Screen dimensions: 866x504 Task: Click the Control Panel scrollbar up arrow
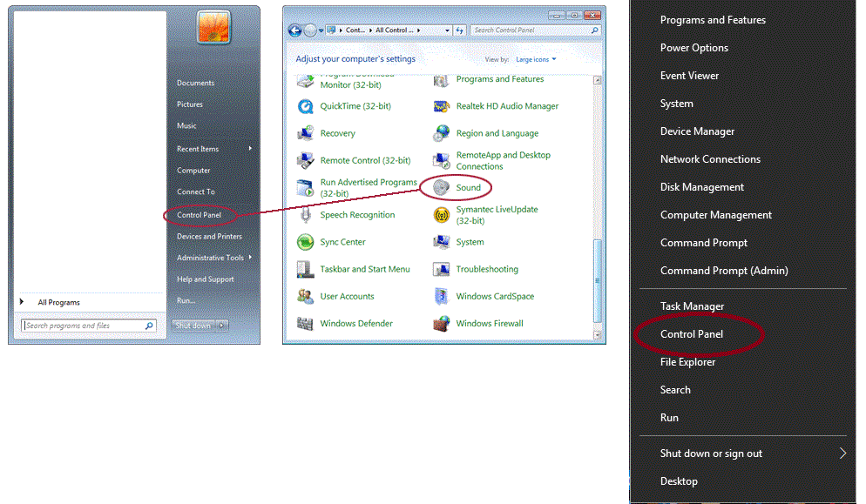(597, 80)
